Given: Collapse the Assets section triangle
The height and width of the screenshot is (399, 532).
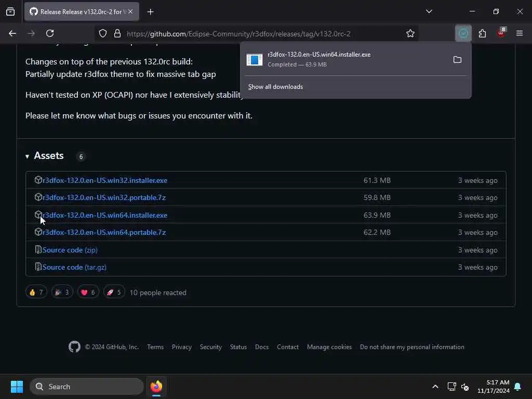Looking at the screenshot, I should click(x=27, y=156).
